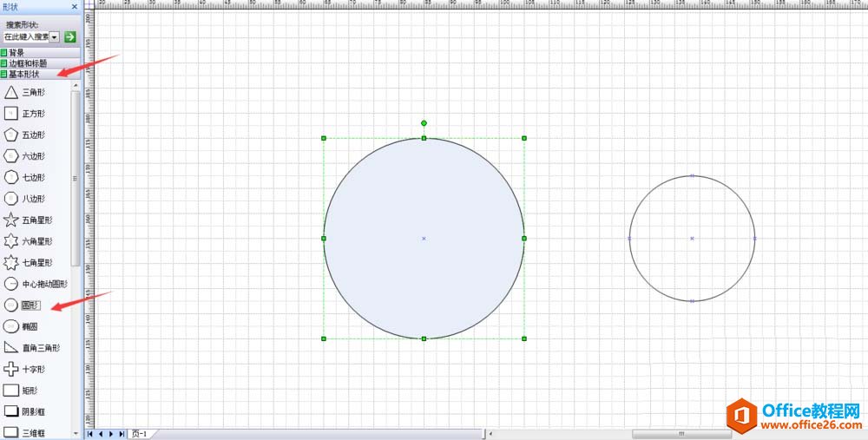This screenshot has width=868, height=440.
Task: Open the shape search dropdown arrow
Action: [x=54, y=37]
